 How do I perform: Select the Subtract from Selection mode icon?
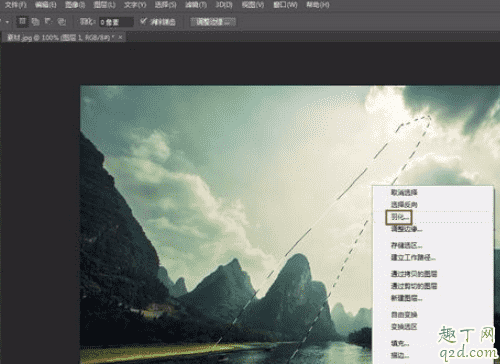[48, 22]
